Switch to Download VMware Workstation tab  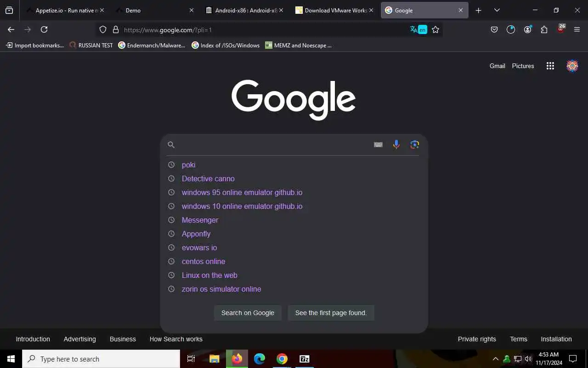coord(334,10)
